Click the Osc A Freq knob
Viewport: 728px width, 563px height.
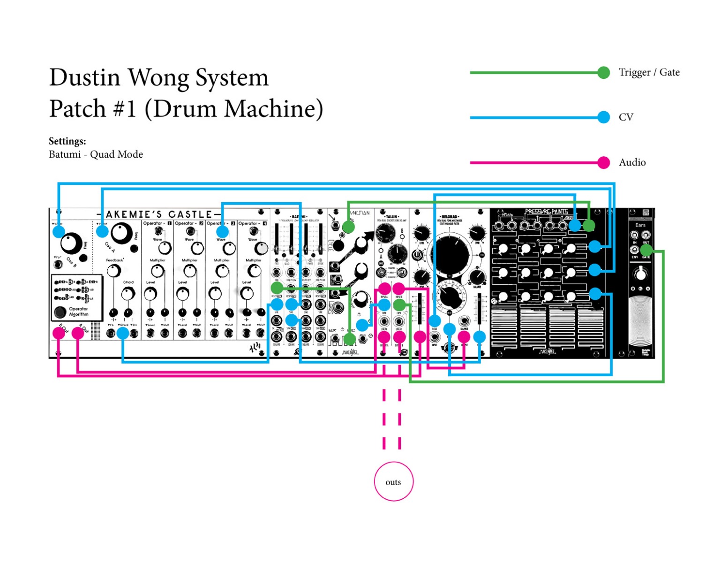click(121, 233)
